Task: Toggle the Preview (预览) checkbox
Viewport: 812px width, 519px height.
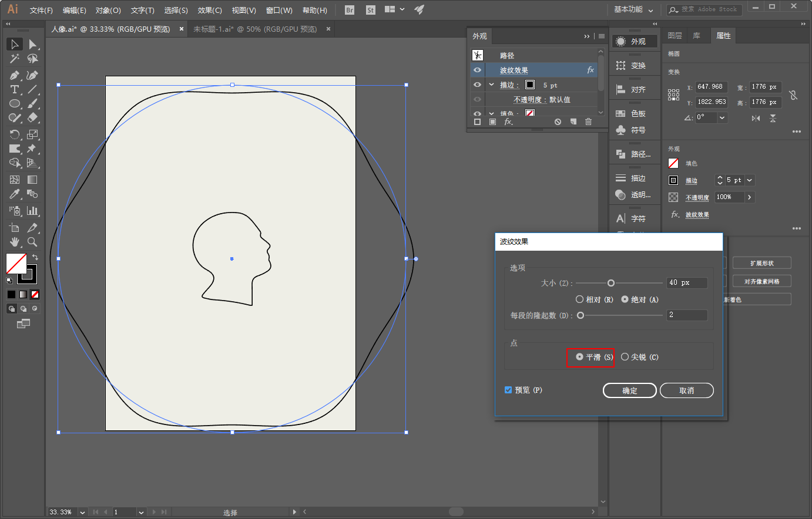Action: point(508,390)
